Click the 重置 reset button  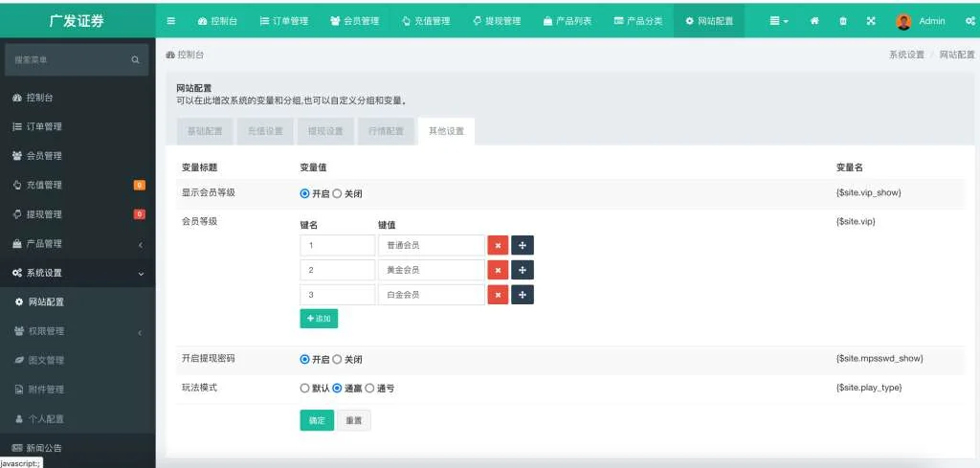point(354,420)
